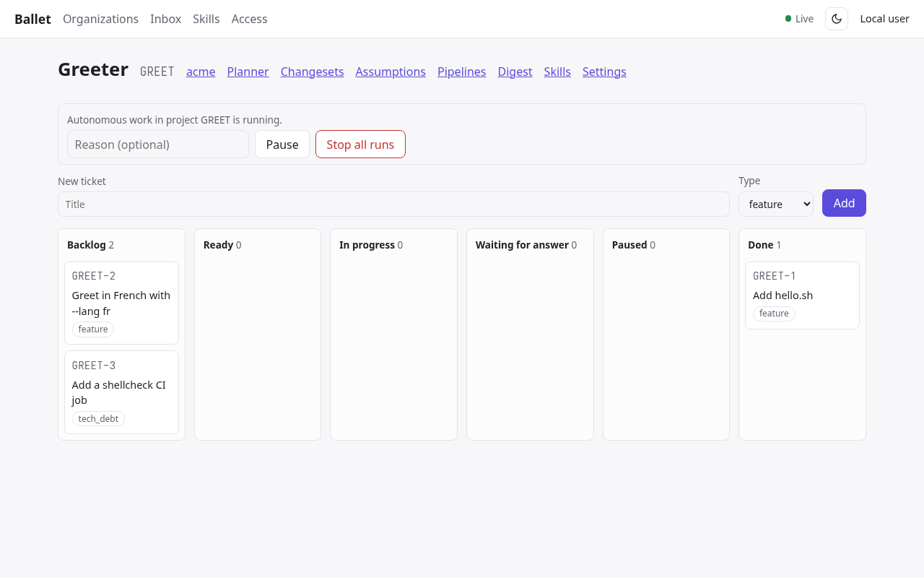Add the new ticket
Screen dimensions: 924x578
coord(844,203)
